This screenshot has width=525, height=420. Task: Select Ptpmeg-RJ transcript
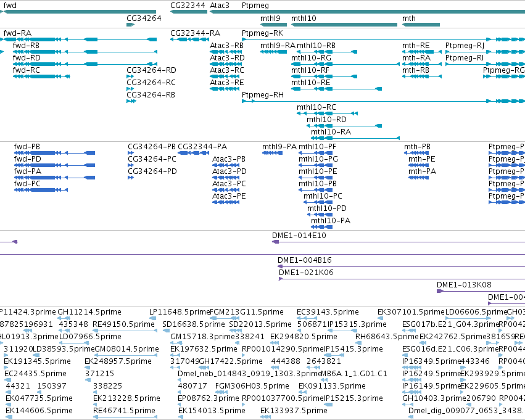(x=485, y=52)
